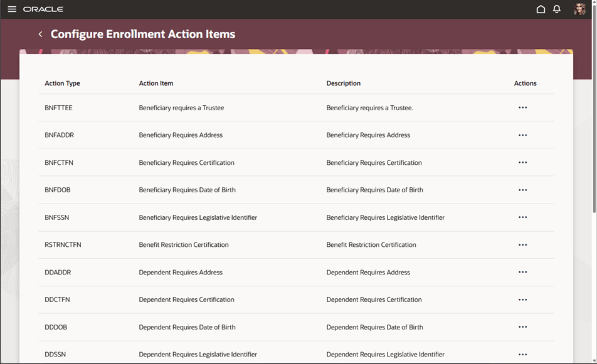Open actions menu for DDDOB row
This screenshot has width=597, height=364.
coord(523,327)
